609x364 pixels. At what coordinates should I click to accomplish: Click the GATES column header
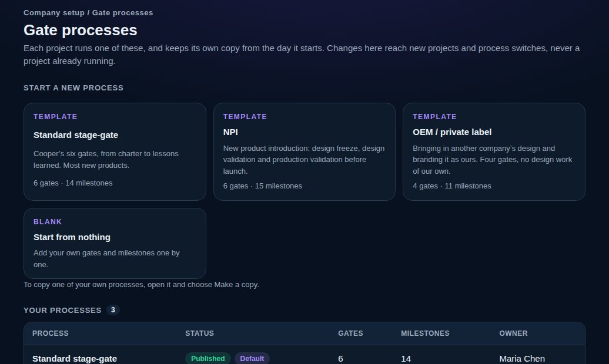(350, 333)
